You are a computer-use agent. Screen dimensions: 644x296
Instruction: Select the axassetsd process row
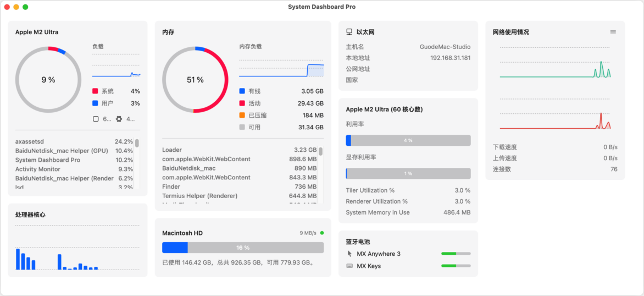click(x=74, y=141)
